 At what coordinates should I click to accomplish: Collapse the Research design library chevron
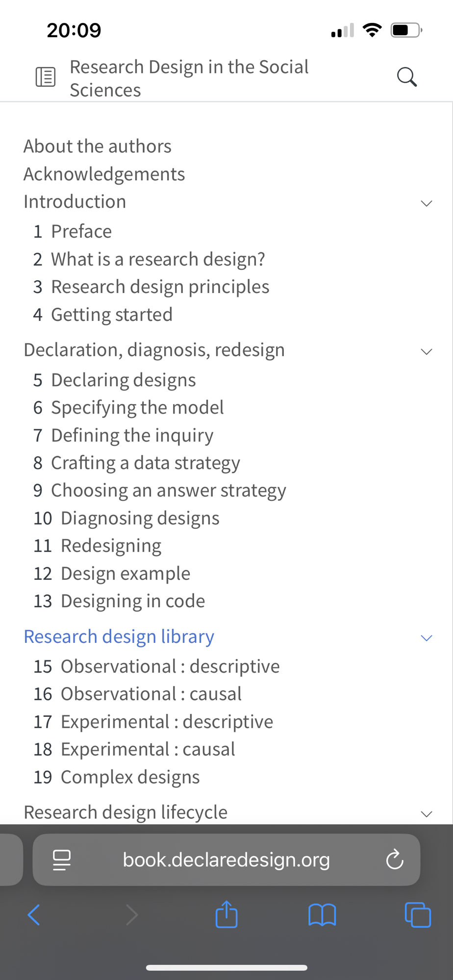[x=427, y=637]
